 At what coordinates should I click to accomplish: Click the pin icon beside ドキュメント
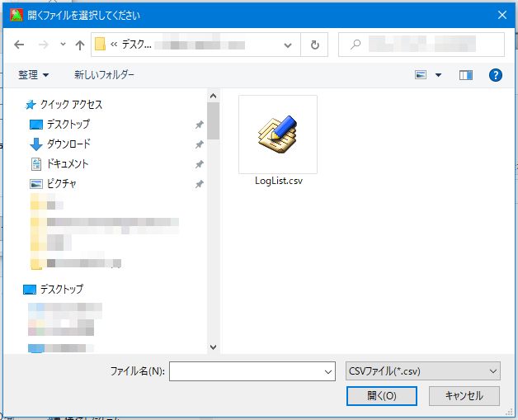[x=200, y=164]
